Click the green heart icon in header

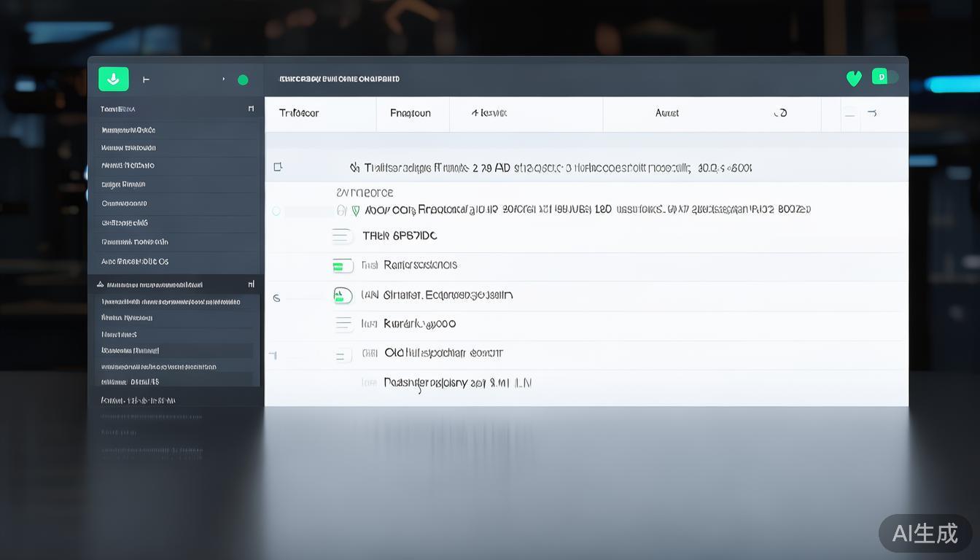click(854, 79)
